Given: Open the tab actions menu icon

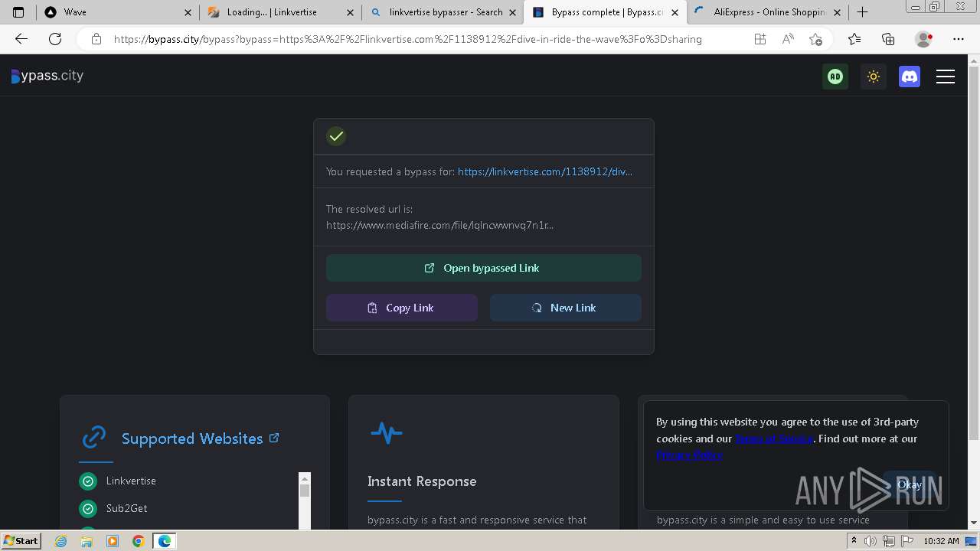Looking at the screenshot, I should pyautogui.click(x=18, y=12).
